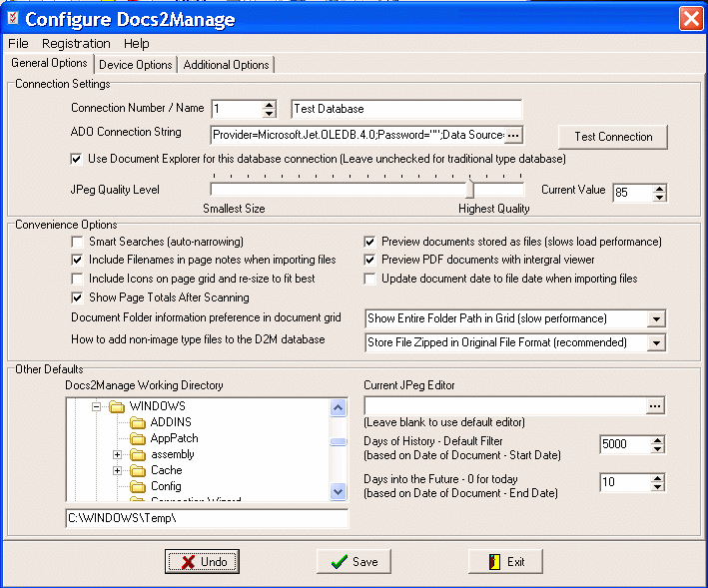Screen dimensions: 708x588
Task: Toggle Include Filenames in page notes
Action: coord(77,260)
